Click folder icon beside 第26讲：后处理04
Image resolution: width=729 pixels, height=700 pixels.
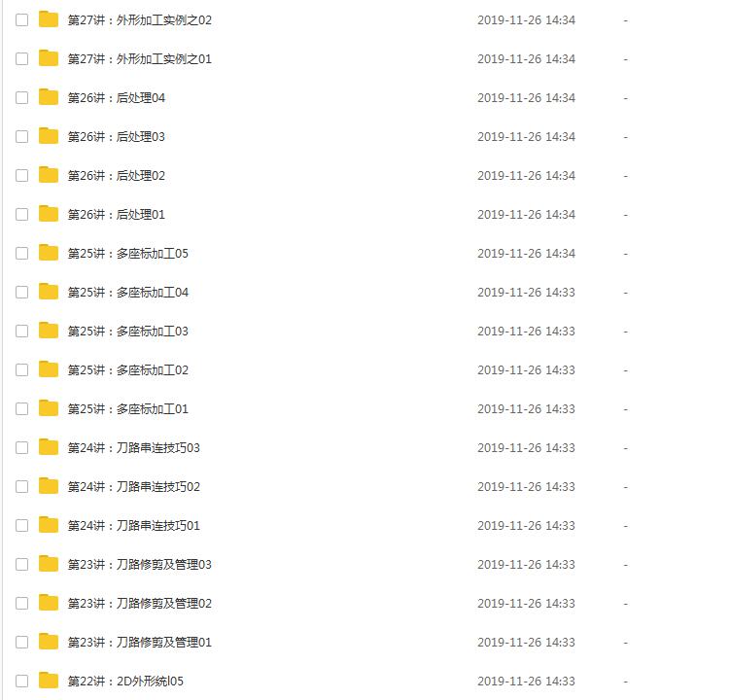49,97
